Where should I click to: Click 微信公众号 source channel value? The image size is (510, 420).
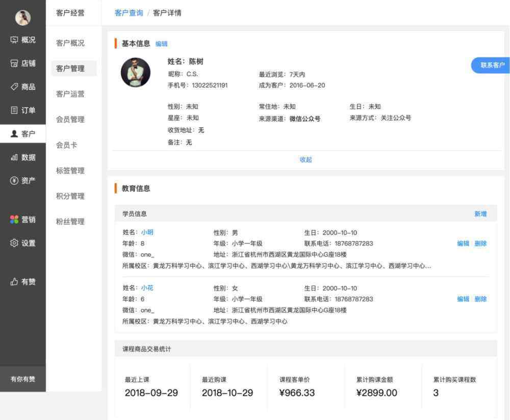coord(305,119)
